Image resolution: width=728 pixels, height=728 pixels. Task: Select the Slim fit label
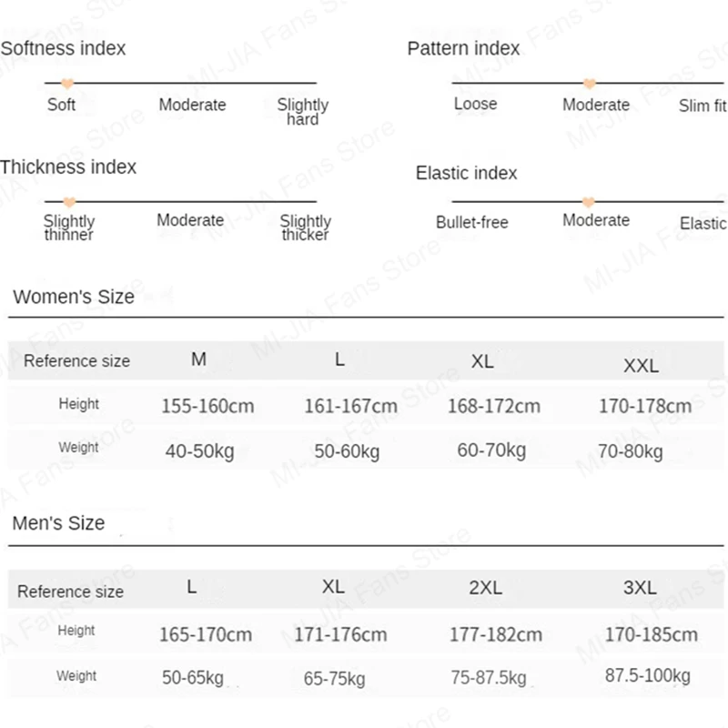703,106
